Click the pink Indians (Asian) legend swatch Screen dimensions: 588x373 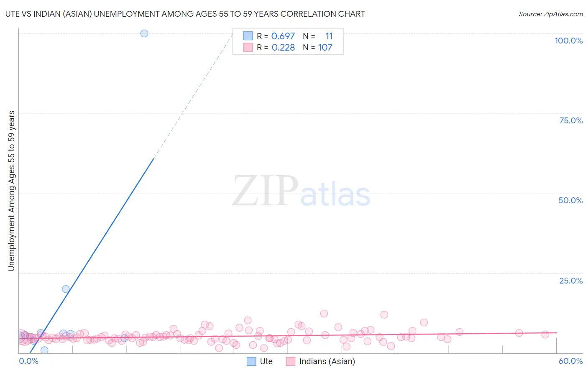pyautogui.click(x=291, y=361)
